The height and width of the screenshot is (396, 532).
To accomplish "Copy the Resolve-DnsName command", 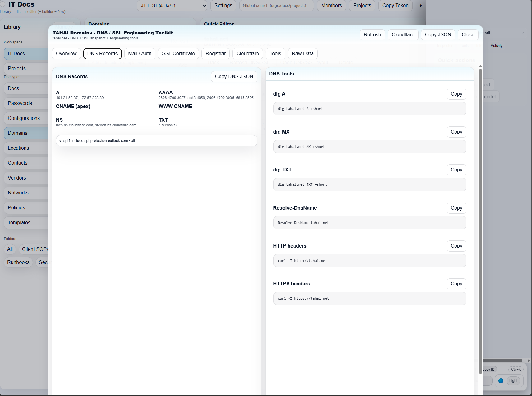I will tap(456, 208).
